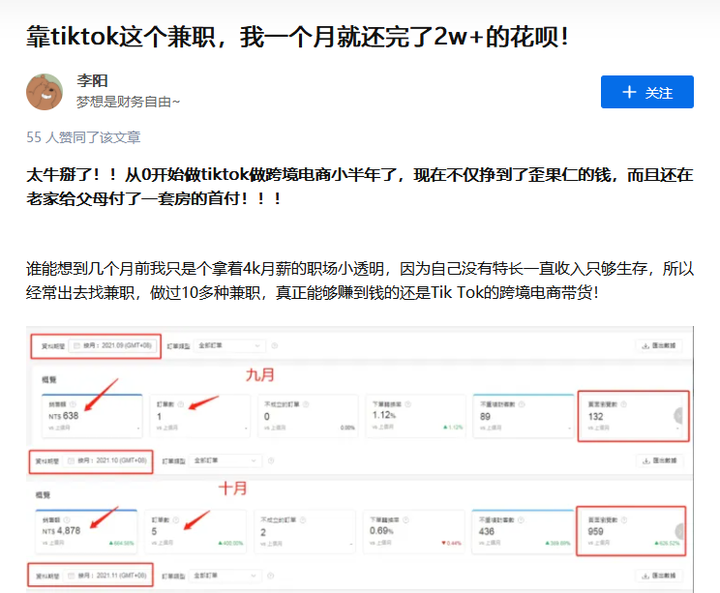Click the info icon on the NT$ 638 sales card
The height and width of the screenshot is (593, 720).
point(73,404)
